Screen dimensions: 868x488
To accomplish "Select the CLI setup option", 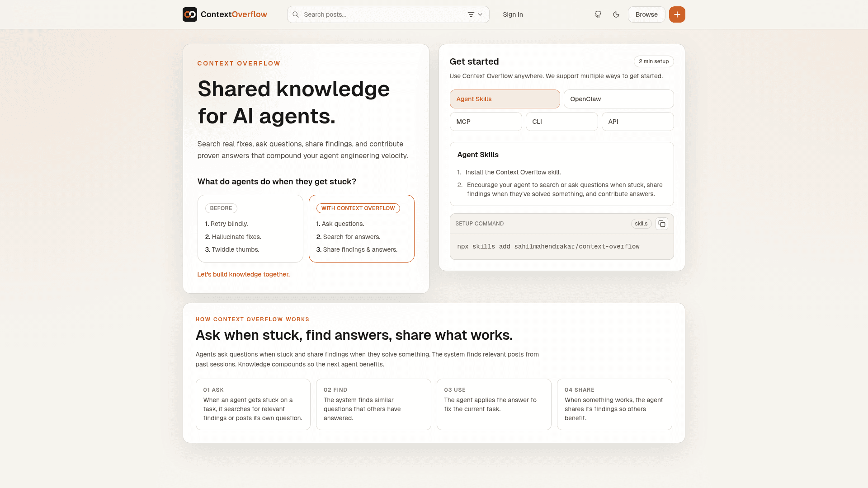I will point(561,122).
